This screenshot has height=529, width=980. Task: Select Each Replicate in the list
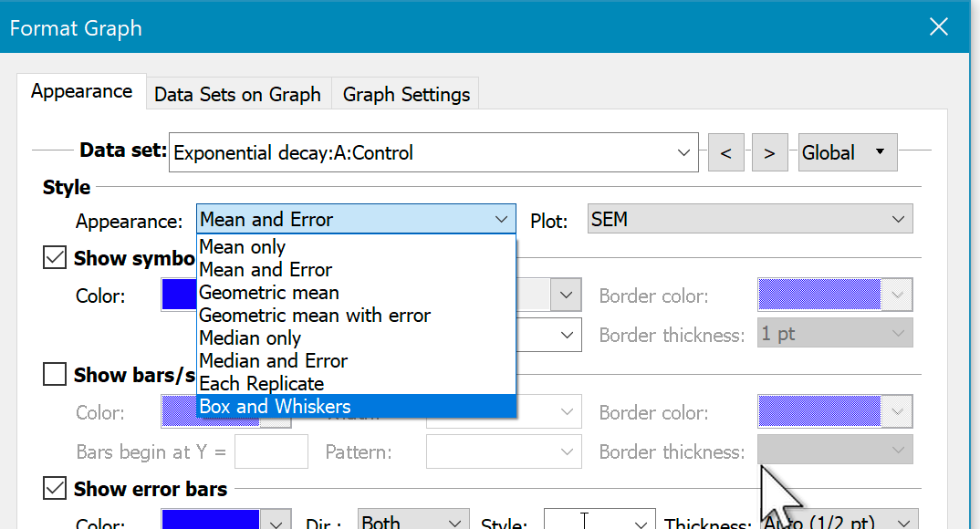pyautogui.click(x=261, y=384)
